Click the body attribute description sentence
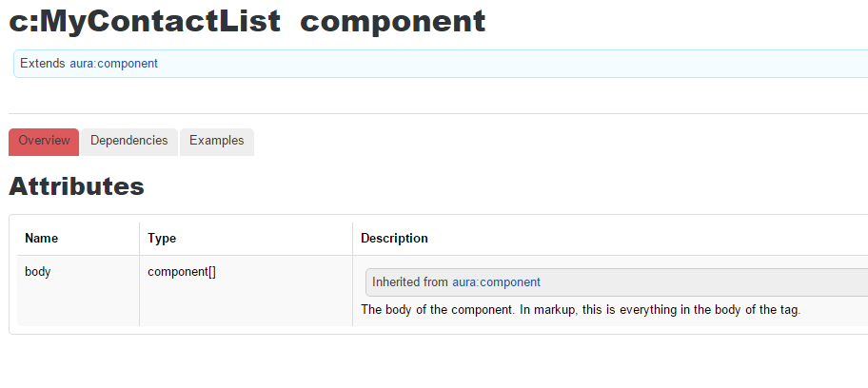The height and width of the screenshot is (388, 868). [581, 310]
